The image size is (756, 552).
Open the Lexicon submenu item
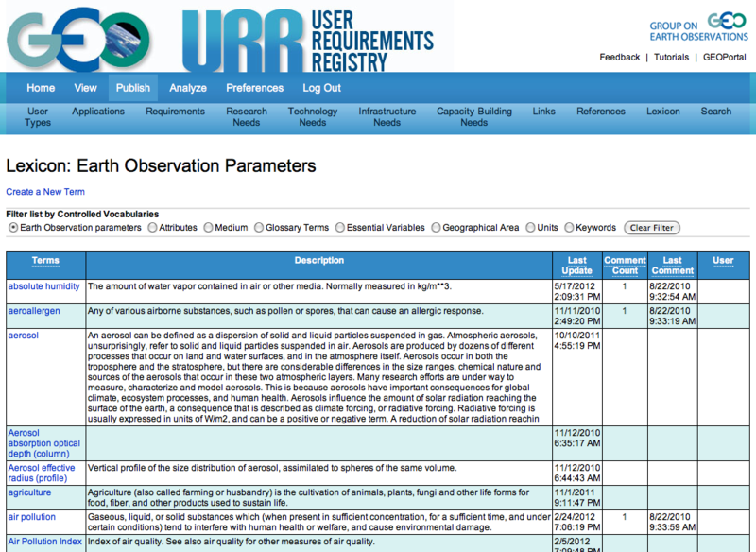662,112
